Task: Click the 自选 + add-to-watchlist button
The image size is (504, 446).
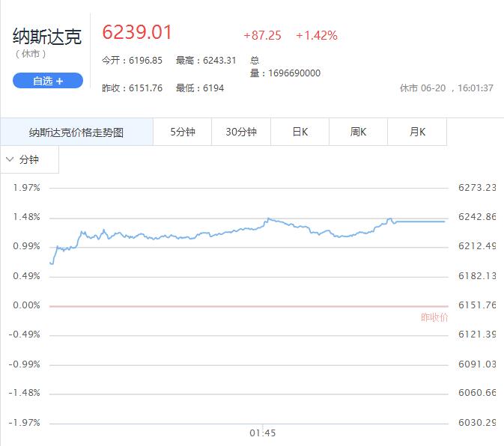Action: pos(48,81)
